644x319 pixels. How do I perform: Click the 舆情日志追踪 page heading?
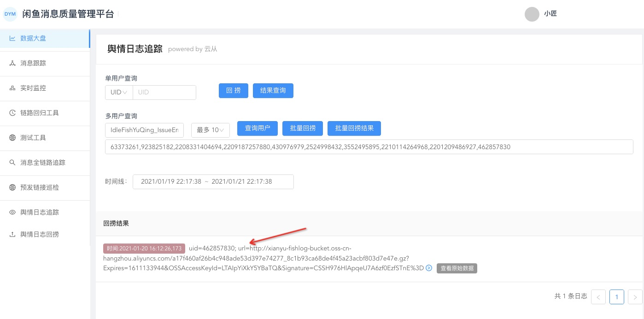coord(135,49)
